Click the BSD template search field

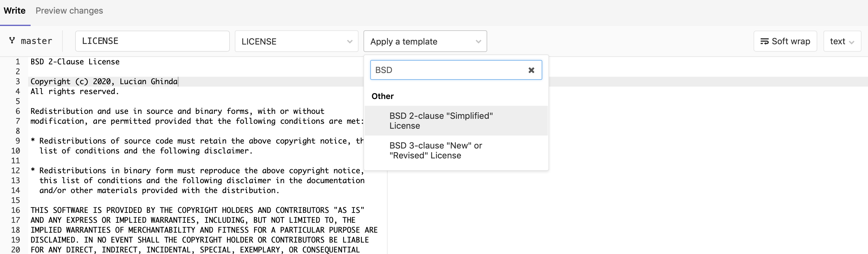(456, 70)
